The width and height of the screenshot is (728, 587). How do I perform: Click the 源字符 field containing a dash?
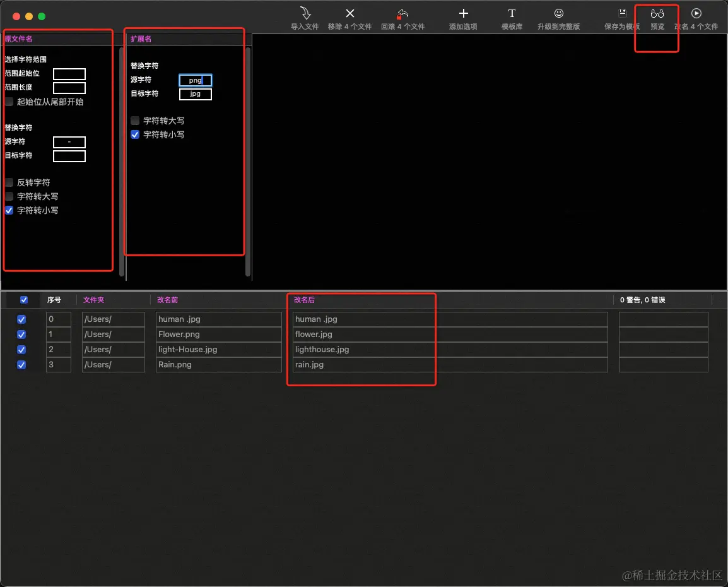click(x=69, y=142)
